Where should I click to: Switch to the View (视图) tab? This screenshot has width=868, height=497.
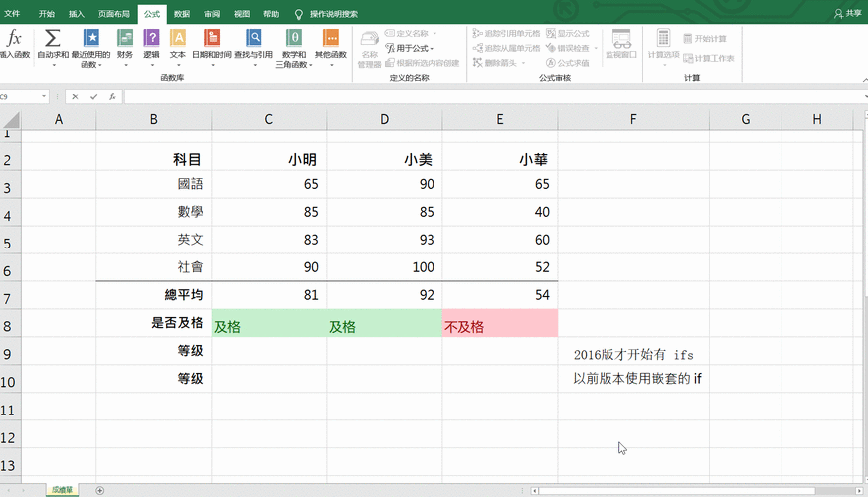[x=242, y=14]
